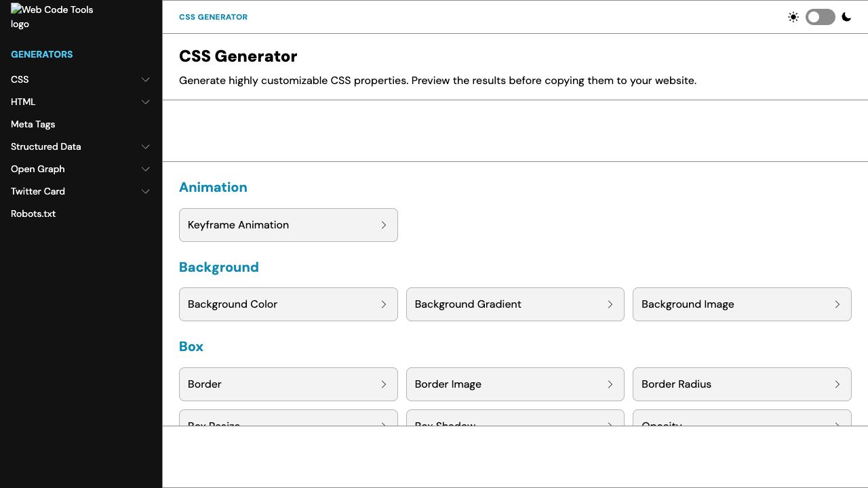Toggle the dark mode switch
The image size is (868, 488).
820,17
